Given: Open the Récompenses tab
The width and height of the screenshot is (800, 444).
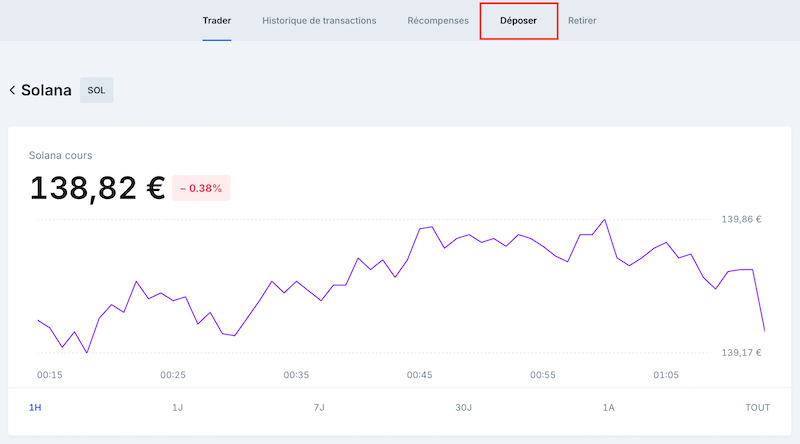Looking at the screenshot, I should [438, 20].
